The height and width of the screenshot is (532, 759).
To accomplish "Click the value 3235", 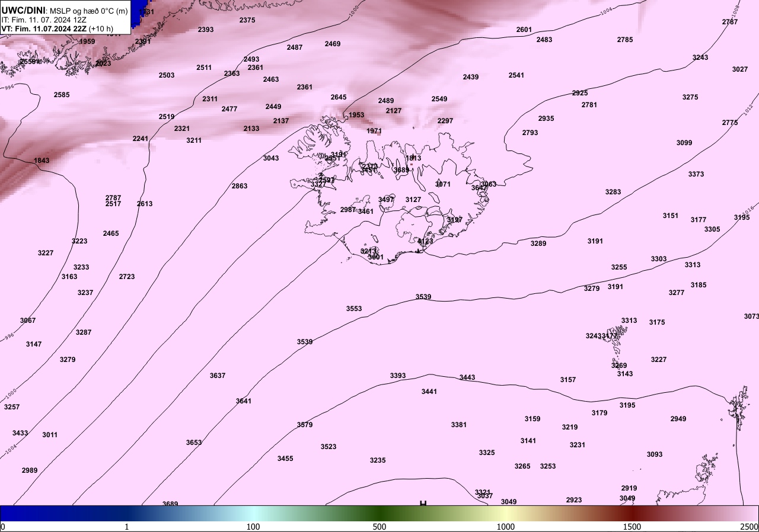I will (x=378, y=460).
